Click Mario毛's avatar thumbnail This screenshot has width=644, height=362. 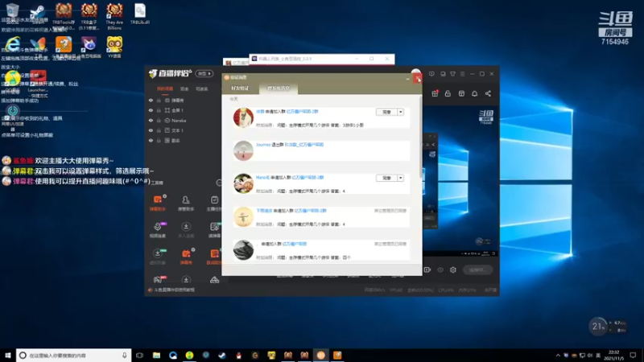tap(243, 183)
